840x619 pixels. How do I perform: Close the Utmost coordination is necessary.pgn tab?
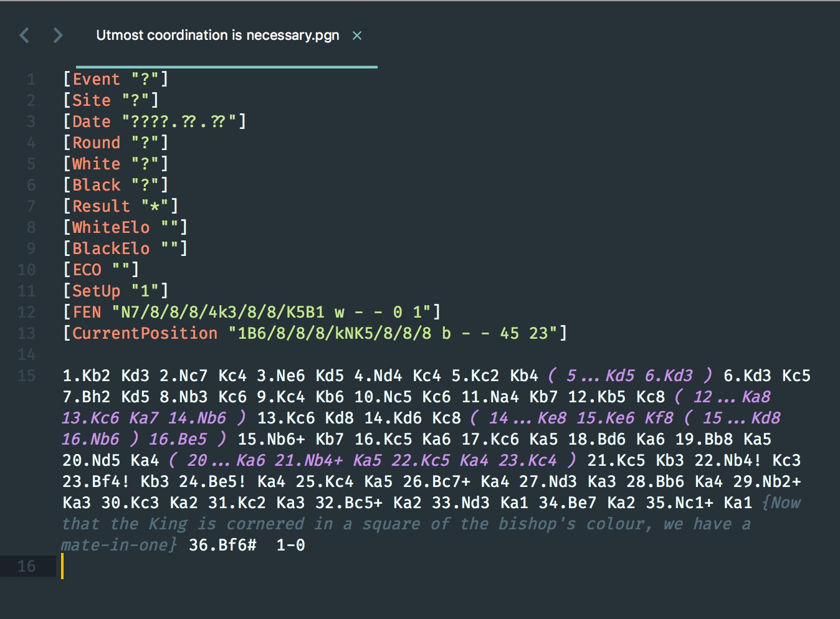click(357, 35)
